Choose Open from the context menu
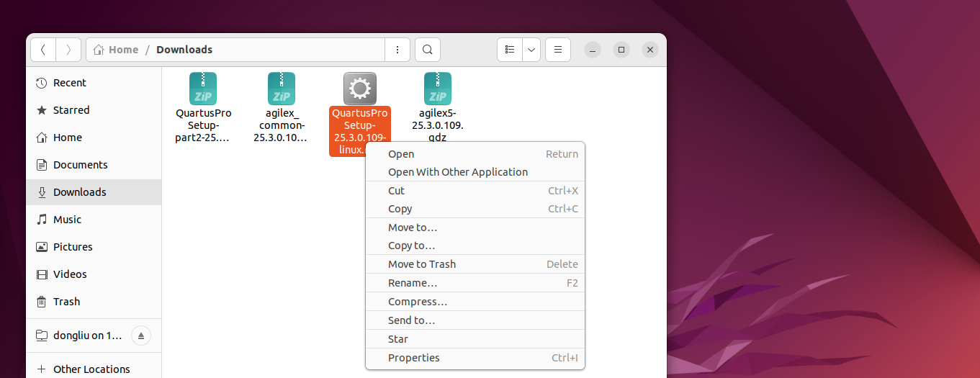This screenshot has width=980, height=378. [475, 154]
